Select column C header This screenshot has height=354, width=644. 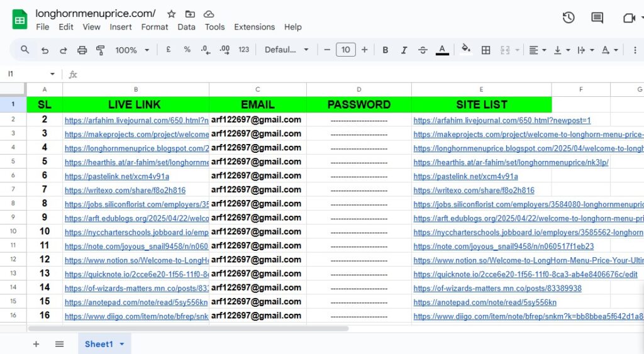pyautogui.click(x=257, y=89)
